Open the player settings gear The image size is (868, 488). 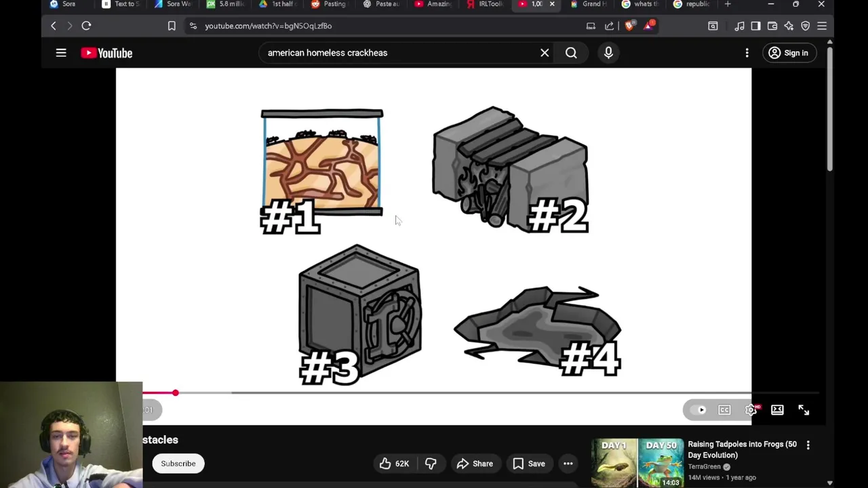pyautogui.click(x=751, y=410)
